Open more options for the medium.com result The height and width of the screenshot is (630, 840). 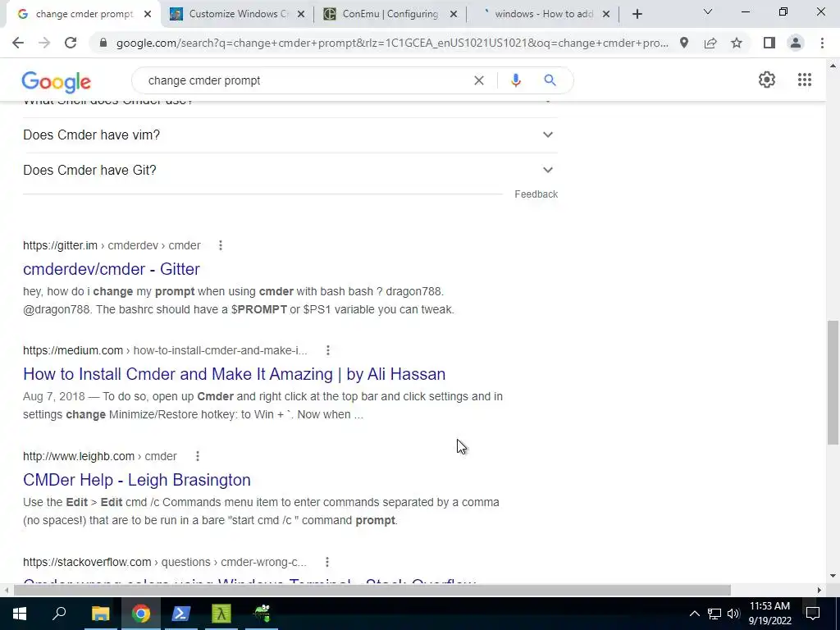tap(328, 350)
